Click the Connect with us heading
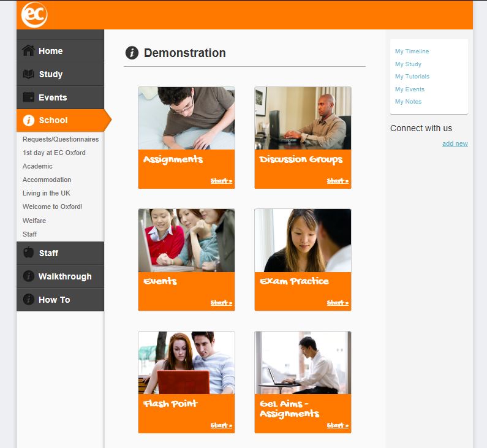Viewport: 487px width, 448px height. tap(421, 128)
